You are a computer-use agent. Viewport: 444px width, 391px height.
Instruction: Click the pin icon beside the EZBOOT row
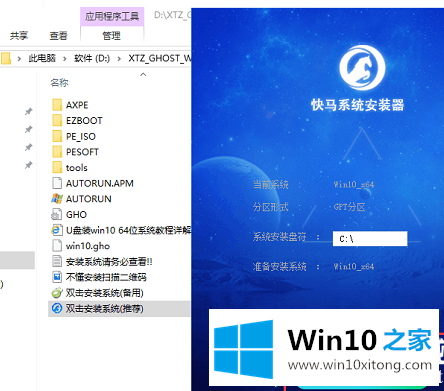point(29,129)
